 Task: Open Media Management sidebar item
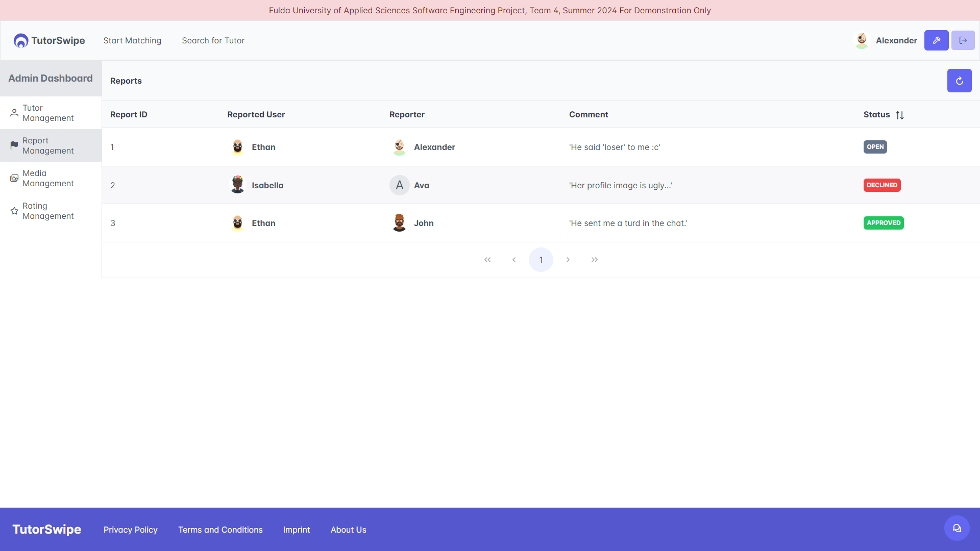(x=48, y=178)
